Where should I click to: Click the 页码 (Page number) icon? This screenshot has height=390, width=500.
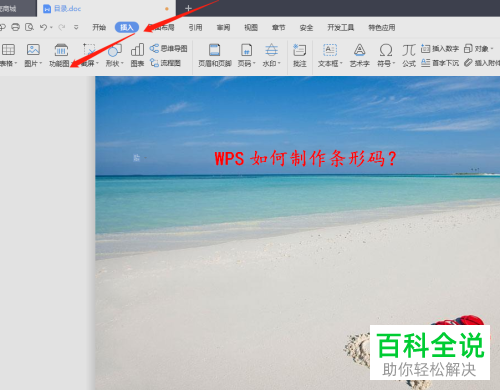point(246,50)
